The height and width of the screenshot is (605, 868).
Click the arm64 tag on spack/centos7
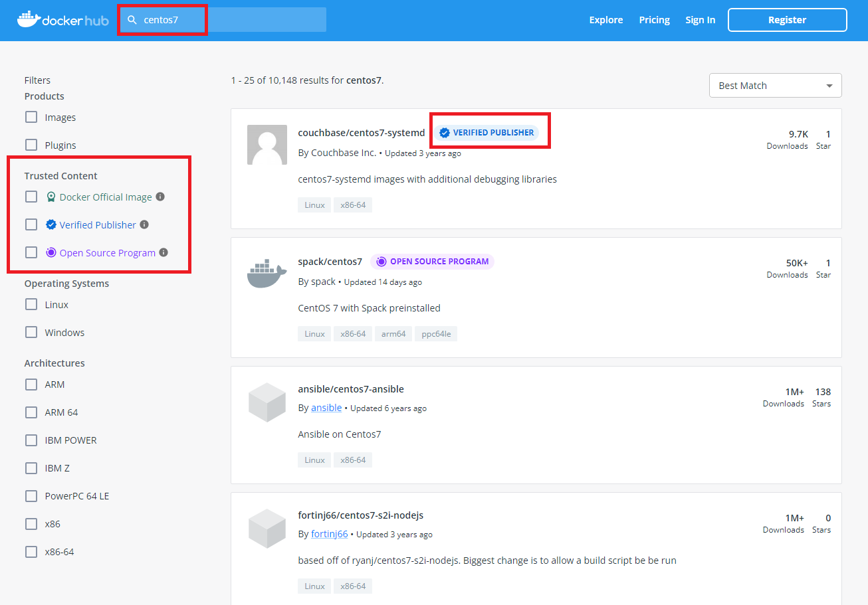coord(393,334)
